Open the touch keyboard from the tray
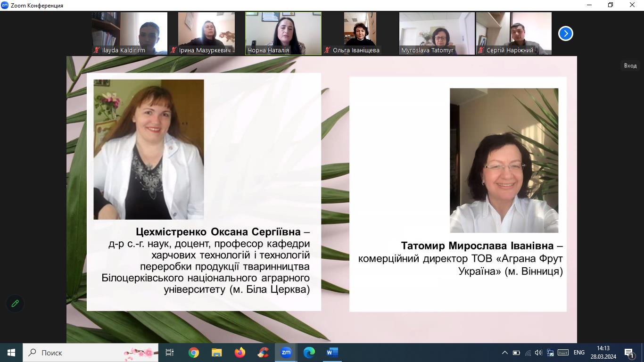 563,353
